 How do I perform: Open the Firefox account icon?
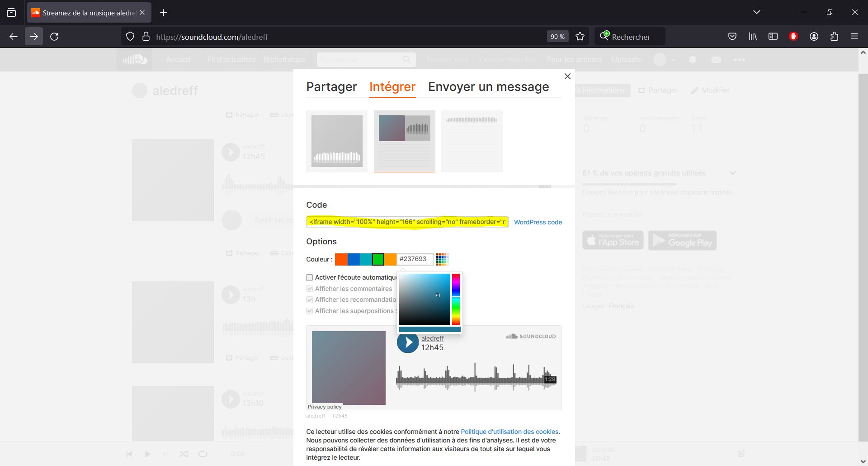click(x=814, y=37)
